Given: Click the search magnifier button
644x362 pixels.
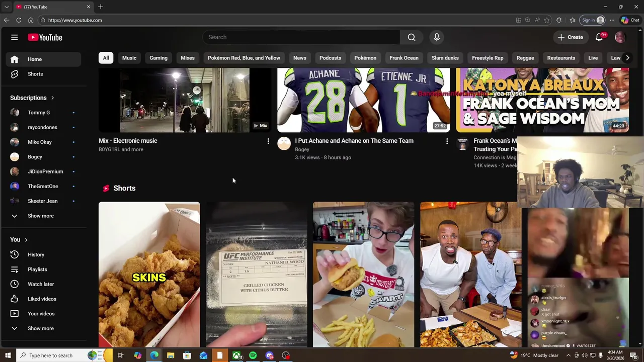Looking at the screenshot, I should click(412, 37).
